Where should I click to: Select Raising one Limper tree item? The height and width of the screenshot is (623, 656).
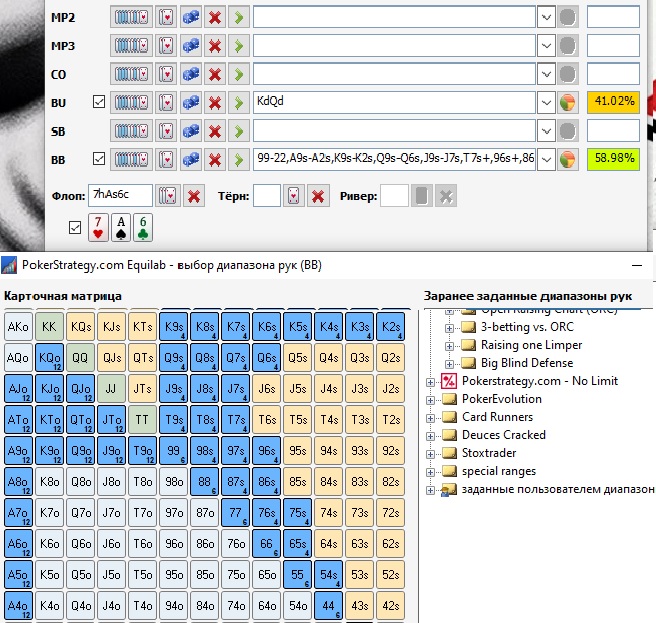point(531,345)
